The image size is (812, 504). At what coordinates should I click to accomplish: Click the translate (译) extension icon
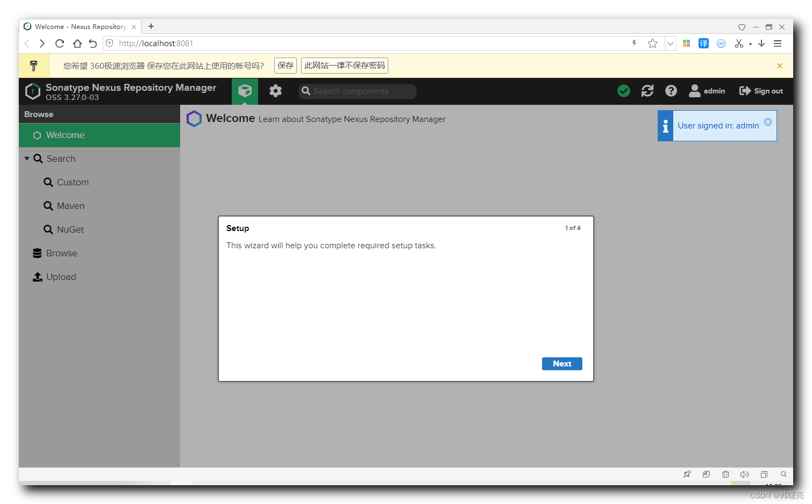703,44
